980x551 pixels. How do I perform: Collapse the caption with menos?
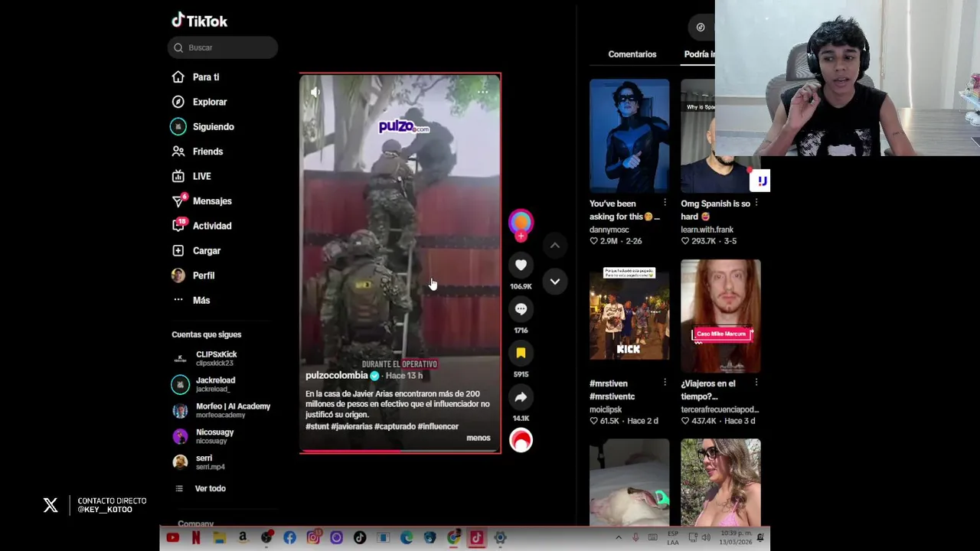479,438
